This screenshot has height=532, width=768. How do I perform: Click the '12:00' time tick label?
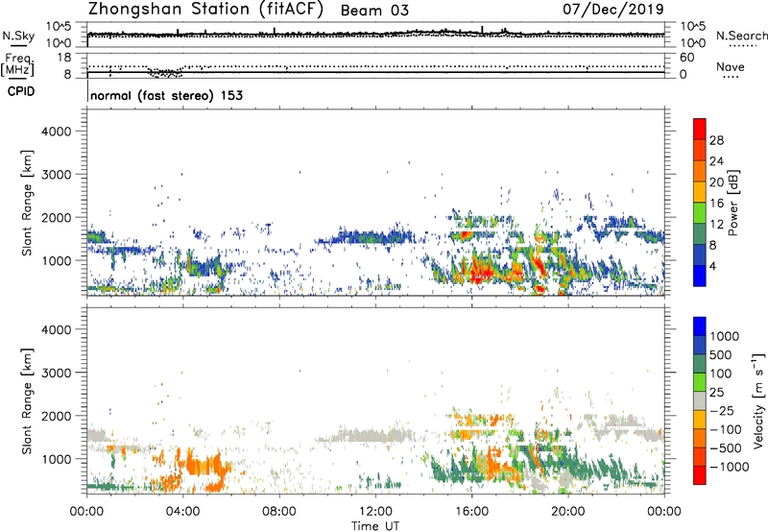[x=375, y=512]
